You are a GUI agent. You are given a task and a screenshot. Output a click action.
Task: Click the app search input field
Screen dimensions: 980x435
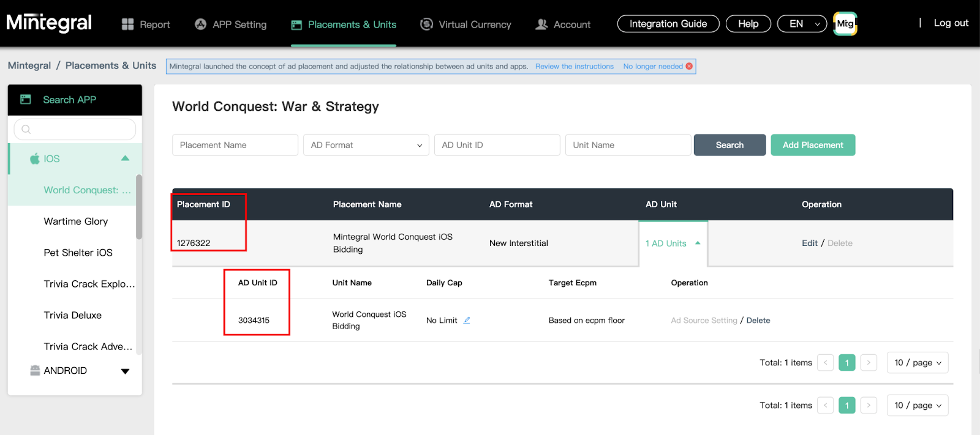pos(75,129)
